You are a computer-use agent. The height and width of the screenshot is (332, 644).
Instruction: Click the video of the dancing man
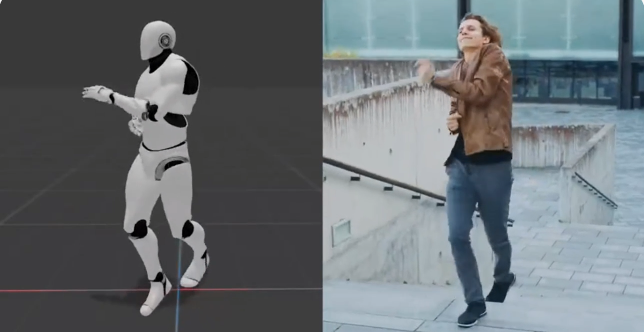pyautogui.click(x=483, y=166)
